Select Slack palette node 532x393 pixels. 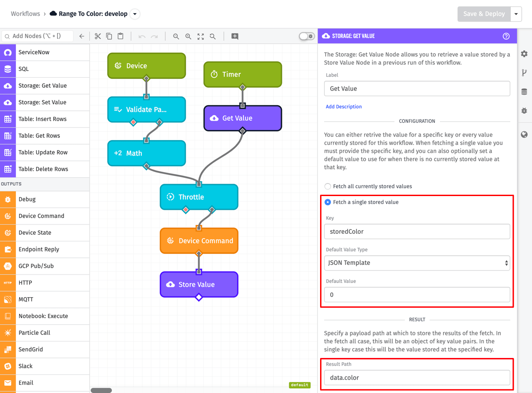tap(45, 366)
